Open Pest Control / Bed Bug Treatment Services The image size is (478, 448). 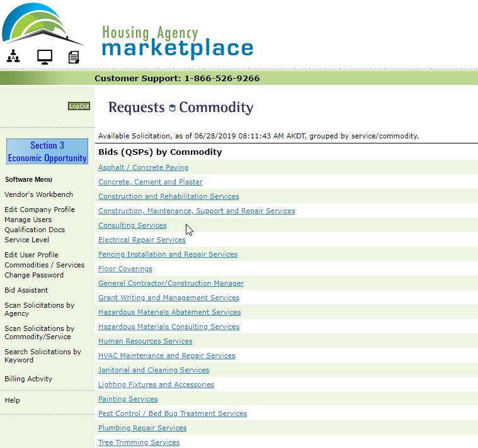173,413
